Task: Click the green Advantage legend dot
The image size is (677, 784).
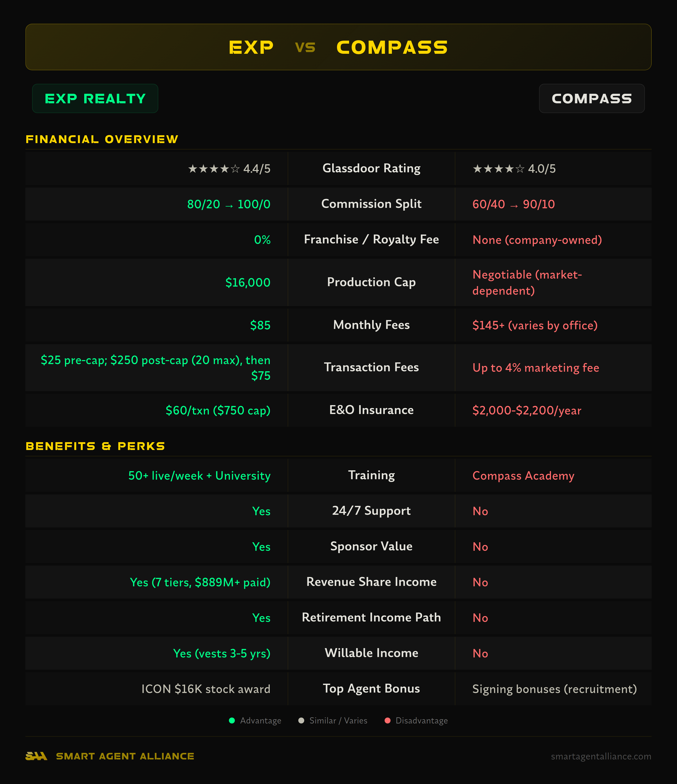Action: (232, 721)
